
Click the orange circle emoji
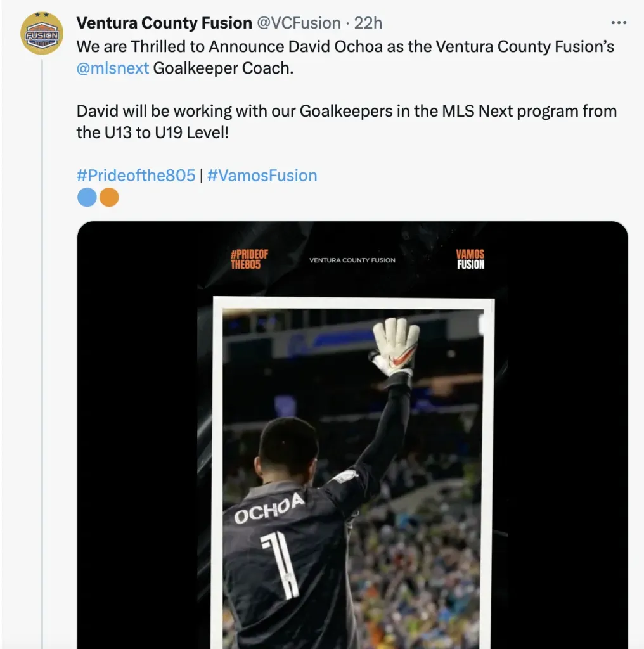[109, 198]
